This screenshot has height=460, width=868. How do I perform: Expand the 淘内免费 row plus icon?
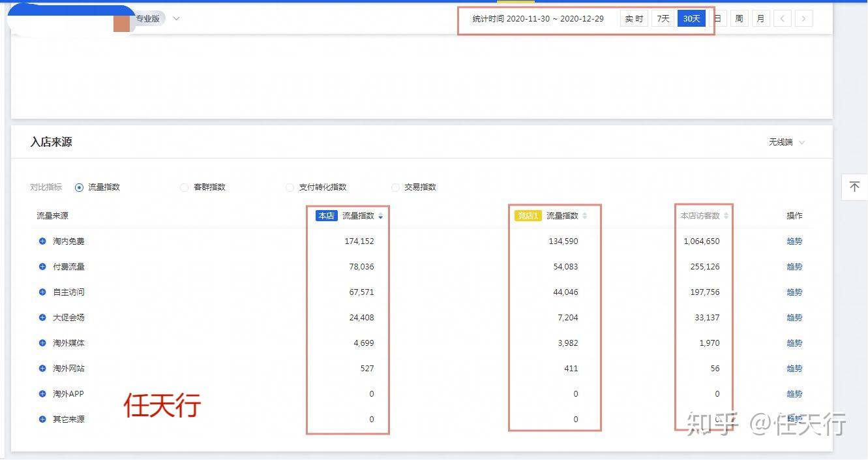pos(42,241)
